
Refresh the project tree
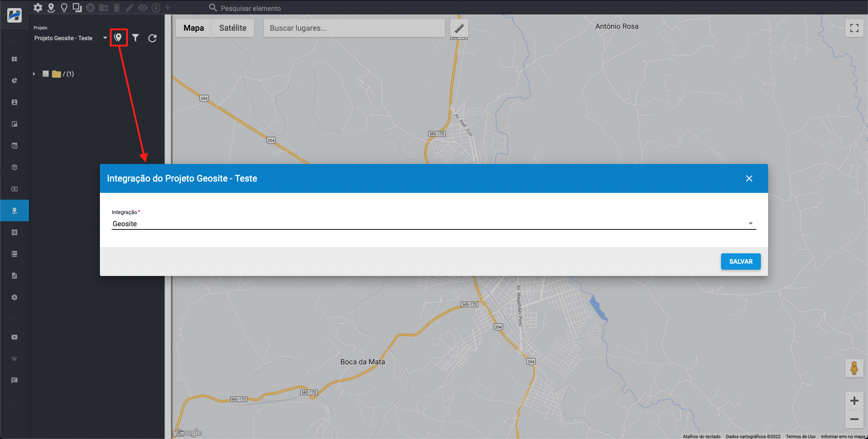tap(152, 38)
